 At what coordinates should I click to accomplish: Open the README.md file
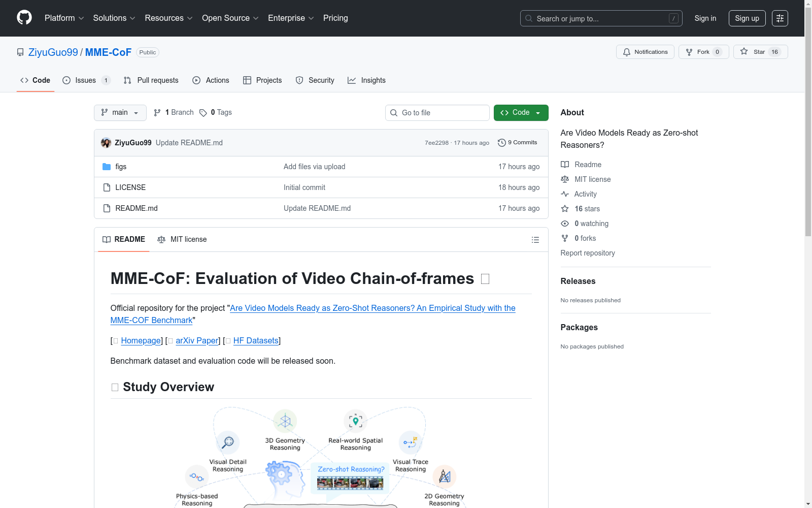coord(137,208)
